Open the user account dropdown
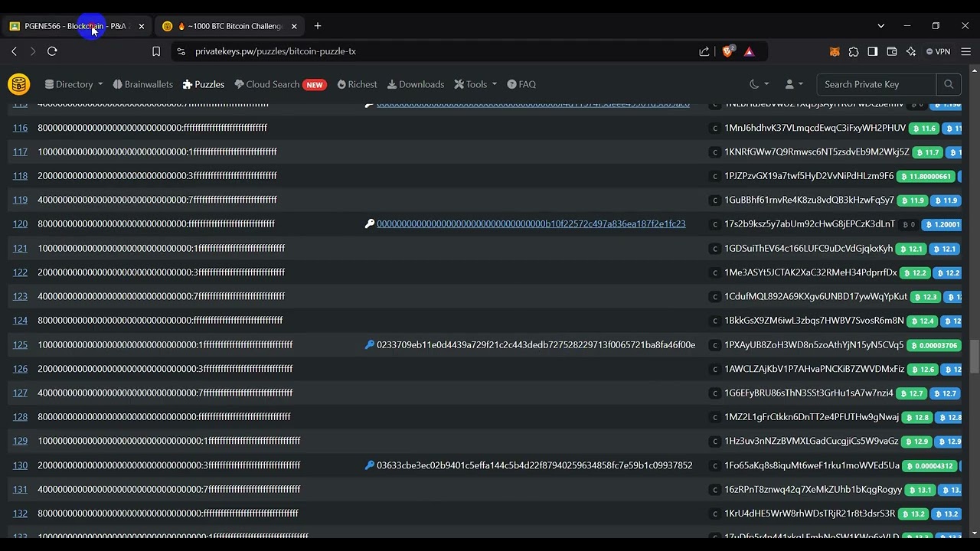This screenshot has height=551, width=980. point(794,84)
